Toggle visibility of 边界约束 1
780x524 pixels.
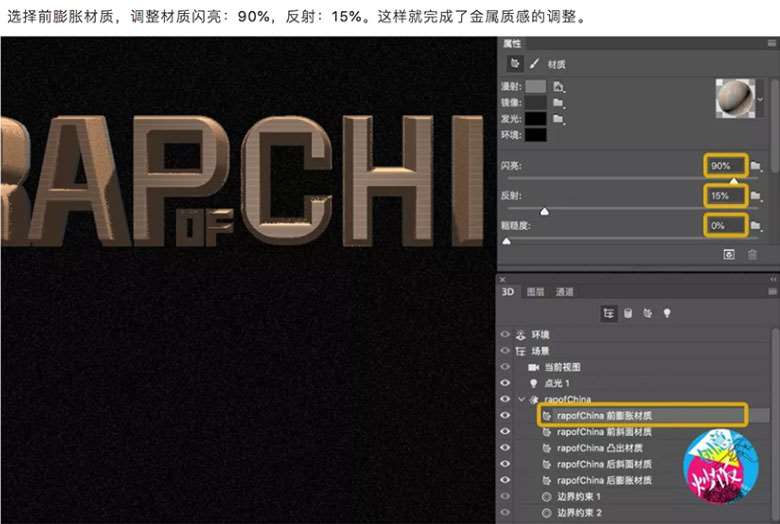click(505, 496)
